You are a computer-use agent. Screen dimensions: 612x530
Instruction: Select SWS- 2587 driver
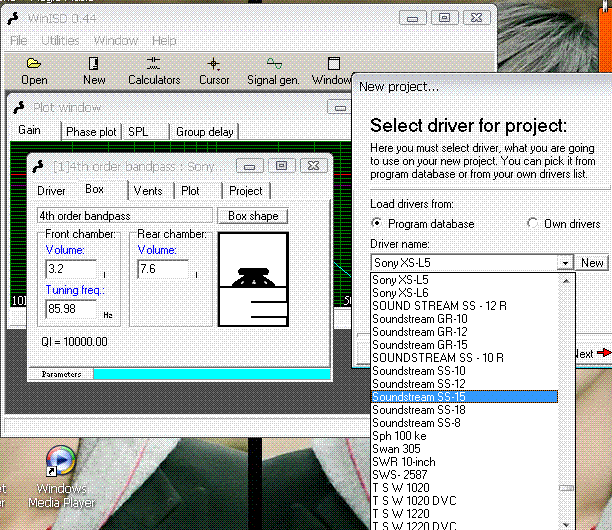(464, 475)
